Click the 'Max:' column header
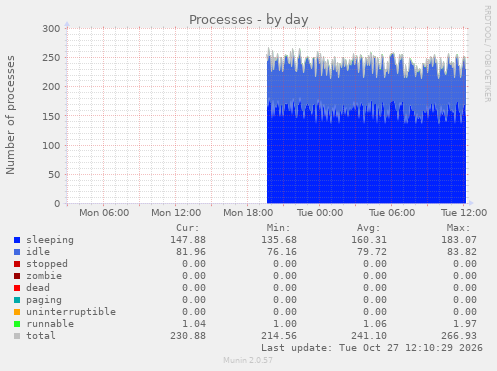The width and height of the screenshot is (497, 371). point(458,228)
